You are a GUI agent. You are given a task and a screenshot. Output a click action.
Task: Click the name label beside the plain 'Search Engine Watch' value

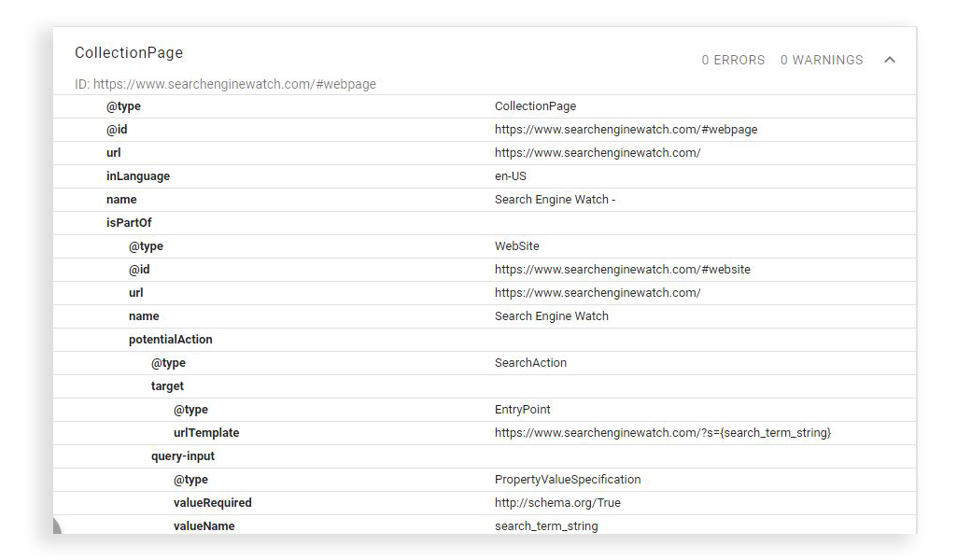(x=144, y=316)
